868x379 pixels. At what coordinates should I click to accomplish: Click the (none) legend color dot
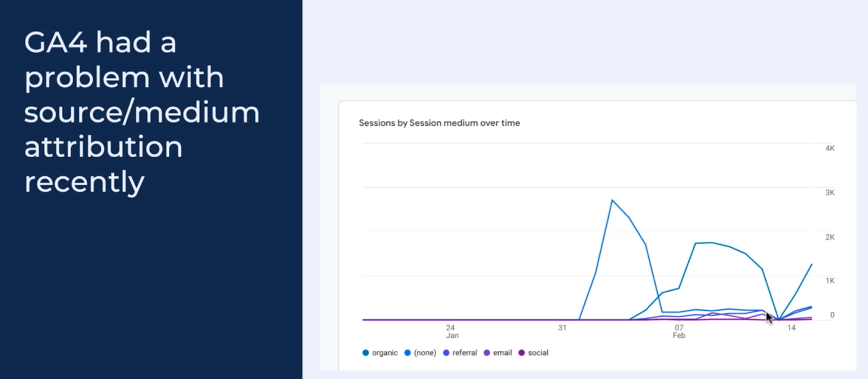pyautogui.click(x=407, y=353)
